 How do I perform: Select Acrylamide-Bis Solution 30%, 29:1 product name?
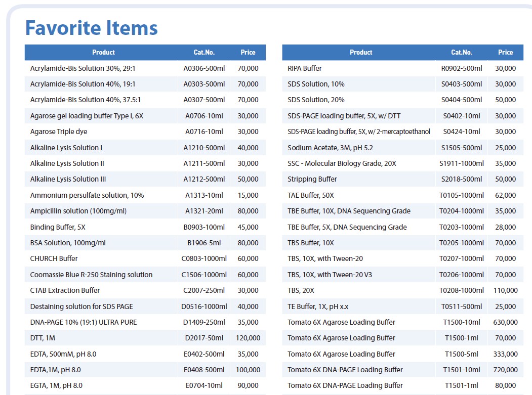83,68
